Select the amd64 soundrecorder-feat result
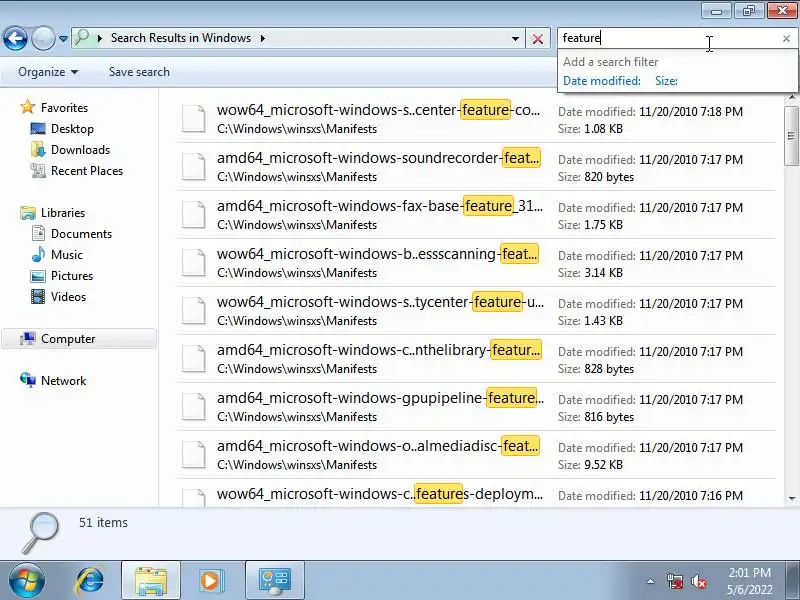Viewport: 800px width, 600px height. [476, 167]
